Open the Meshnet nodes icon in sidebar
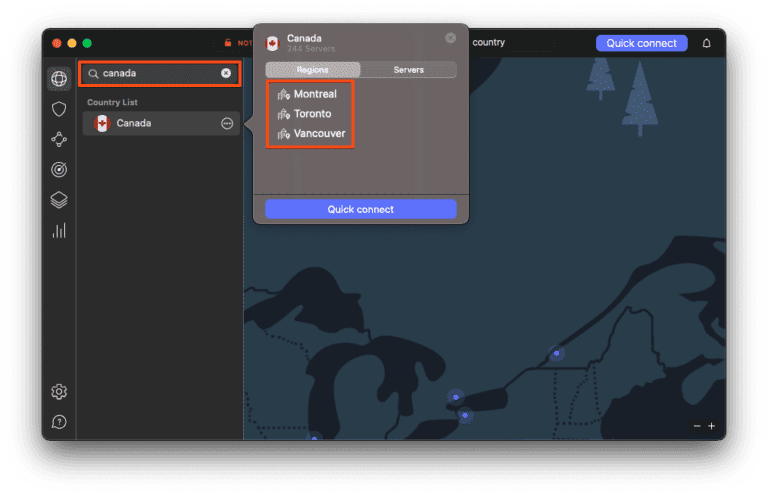 tap(59, 139)
